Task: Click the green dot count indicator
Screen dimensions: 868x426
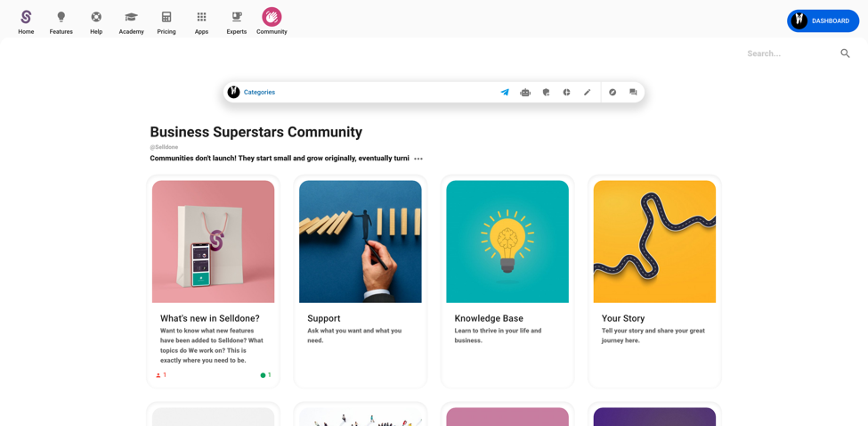Action: click(265, 375)
